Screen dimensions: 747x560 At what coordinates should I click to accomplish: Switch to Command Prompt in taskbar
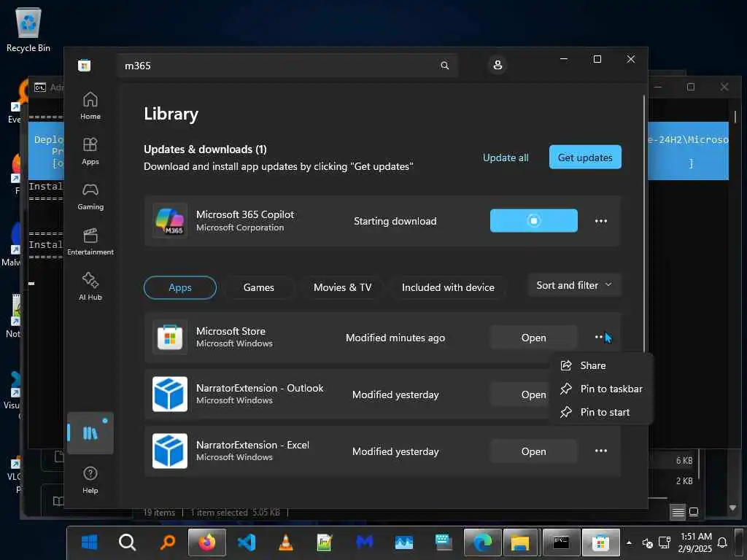[561, 542]
